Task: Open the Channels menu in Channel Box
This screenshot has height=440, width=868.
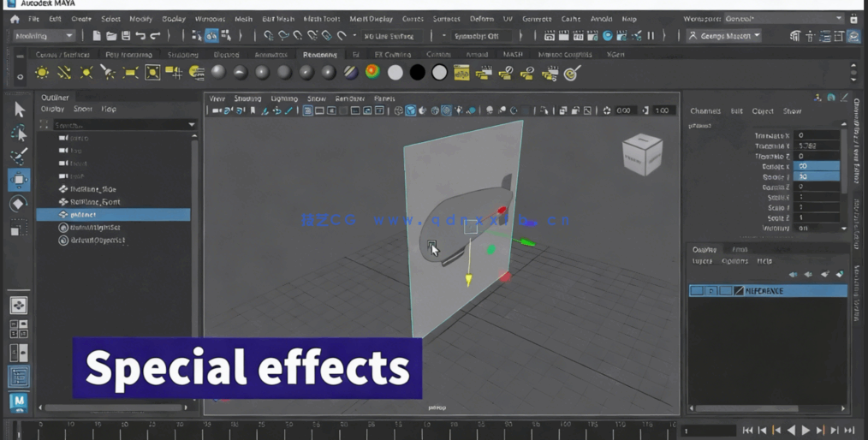Action: click(x=705, y=111)
